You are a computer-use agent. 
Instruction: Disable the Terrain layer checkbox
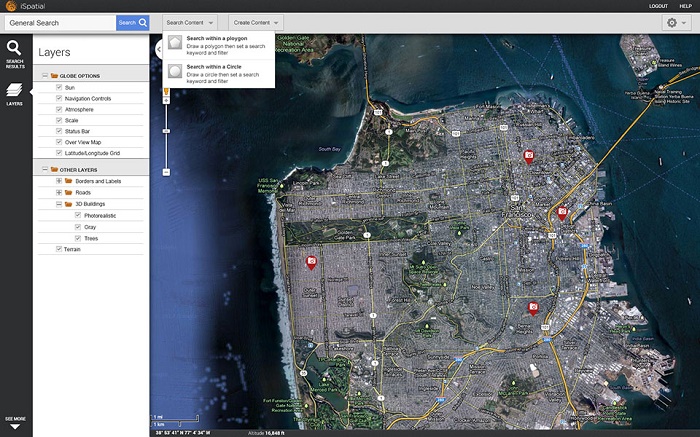tap(59, 248)
